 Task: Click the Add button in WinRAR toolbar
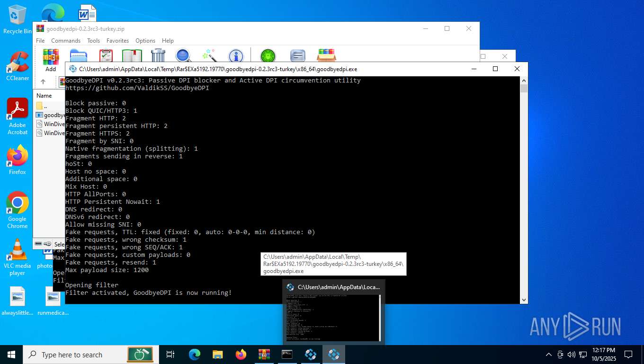tap(51, 60)
